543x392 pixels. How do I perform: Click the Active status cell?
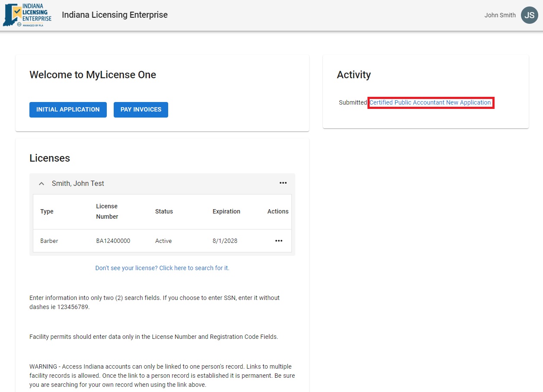pyautogui.click(x=163, y=241)
